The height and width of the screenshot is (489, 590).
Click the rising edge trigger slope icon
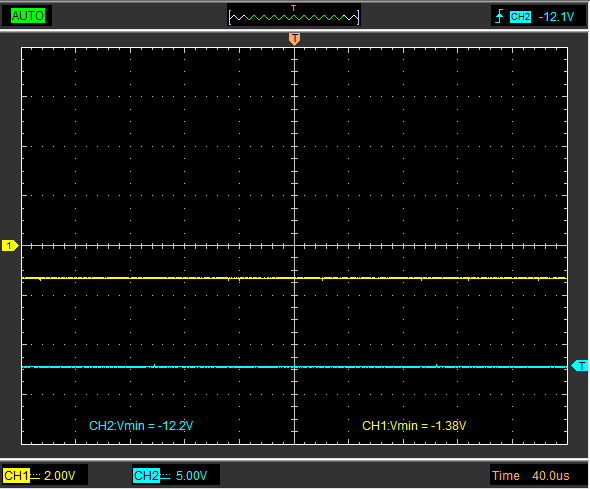point(499,17)
